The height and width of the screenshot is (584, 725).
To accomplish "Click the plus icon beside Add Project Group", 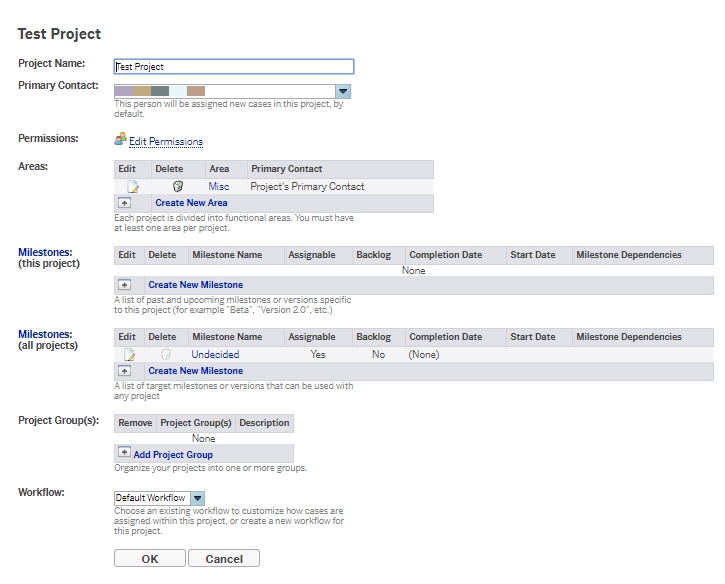I will point(125,454).
